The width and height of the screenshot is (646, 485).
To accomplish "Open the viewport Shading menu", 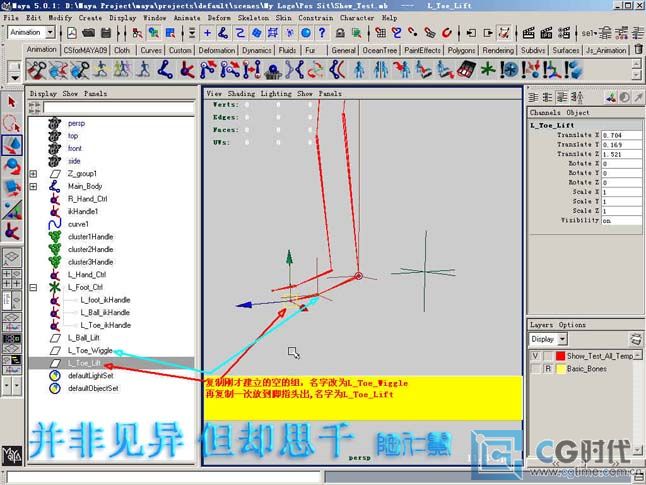I will [x=241, y=94].
